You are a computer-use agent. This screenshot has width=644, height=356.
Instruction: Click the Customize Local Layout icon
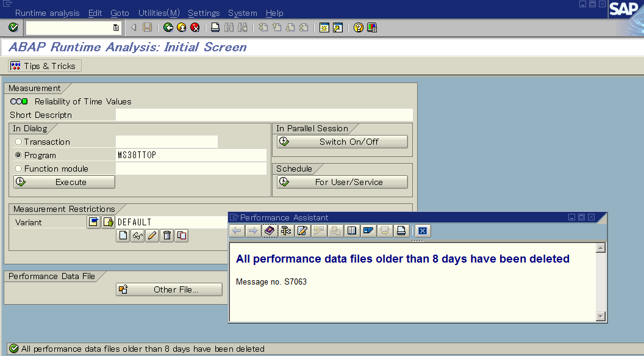click(x=372, y=27)
